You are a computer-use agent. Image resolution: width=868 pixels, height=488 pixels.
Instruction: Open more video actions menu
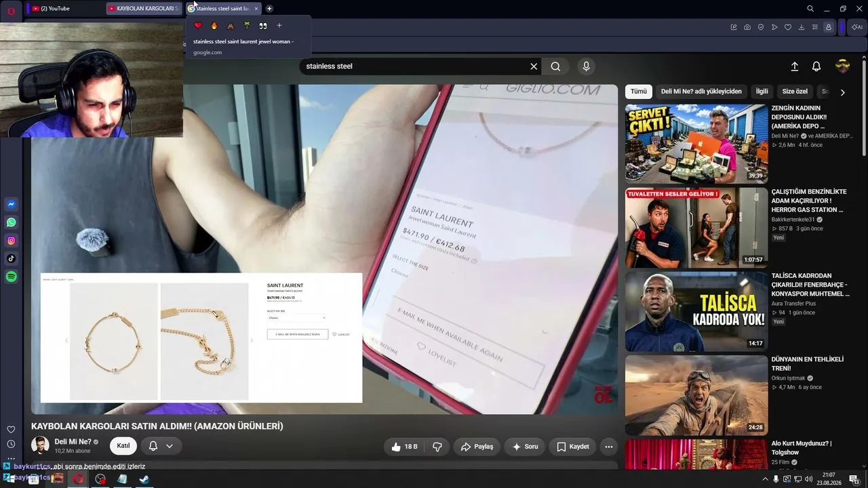[609, 447]
